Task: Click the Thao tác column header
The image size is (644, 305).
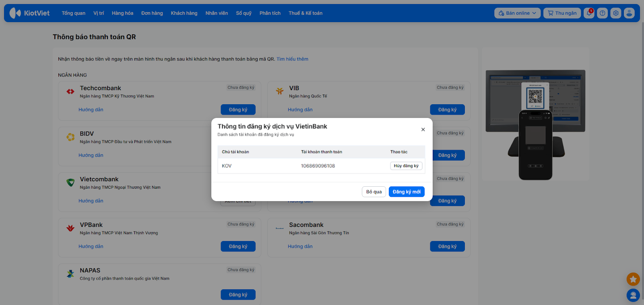Action: (x=399, y=152)
